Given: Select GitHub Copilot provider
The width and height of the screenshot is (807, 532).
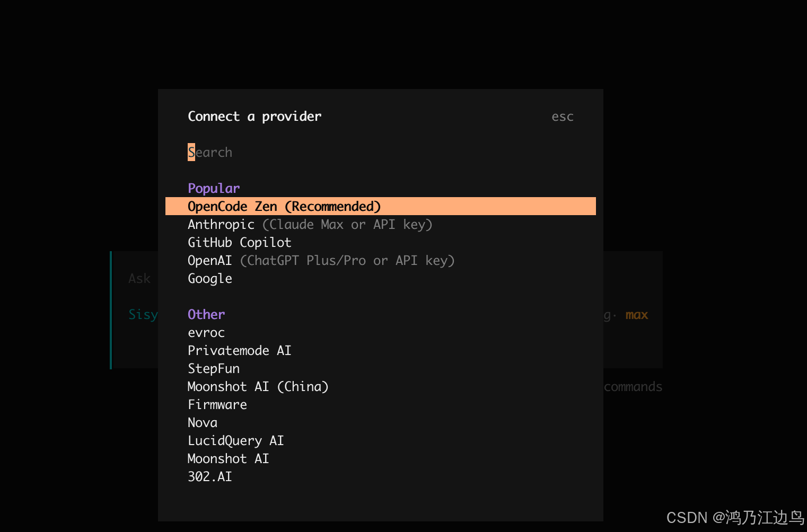Looking at the screenshot, I should pos(380,242).
